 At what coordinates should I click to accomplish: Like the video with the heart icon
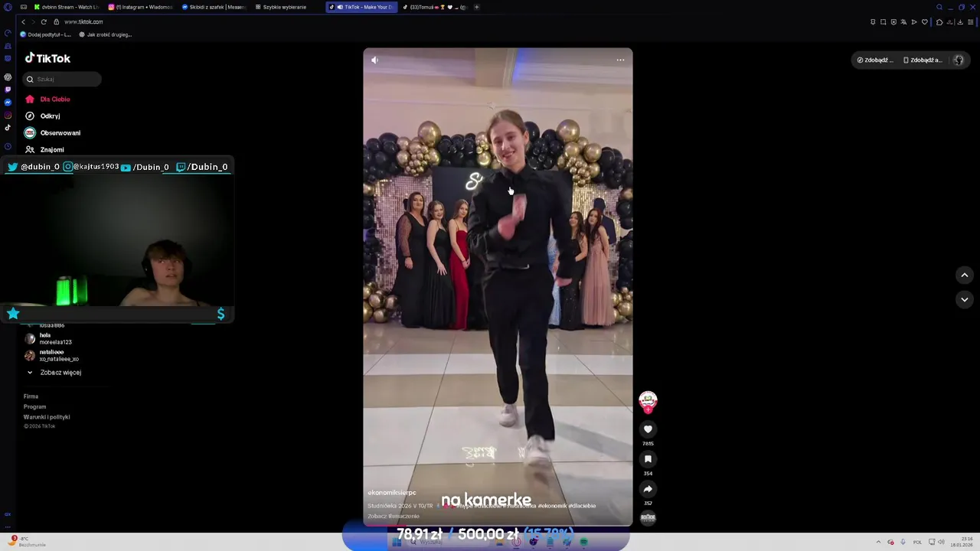tap(648, 429)
